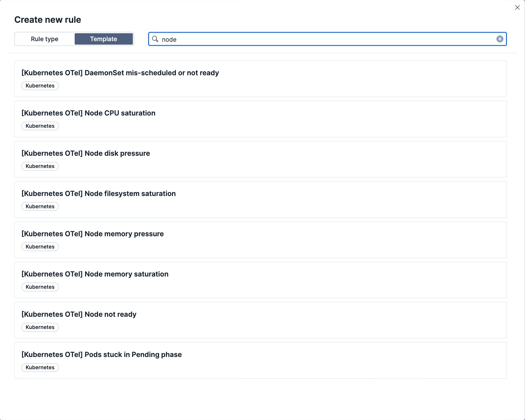Screen dimensions: 525x420
Task: Pick the Node filesystem saturation template
Action: [260, 199]
